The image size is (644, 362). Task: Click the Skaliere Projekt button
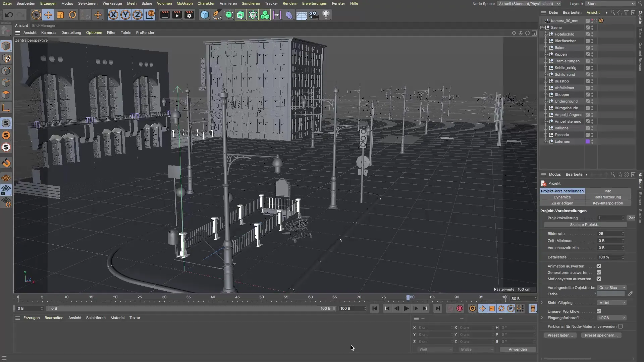click(585, 225)
